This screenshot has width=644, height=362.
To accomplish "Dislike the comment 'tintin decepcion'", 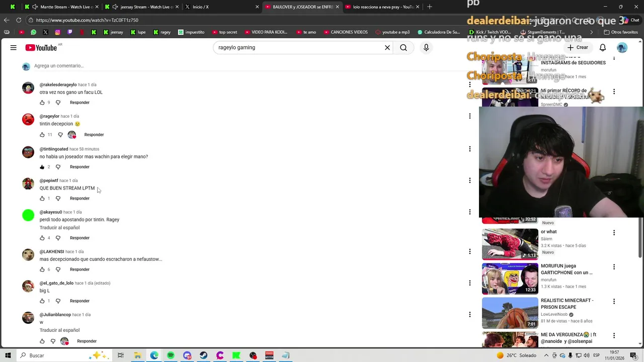I will [x=60, y=135].
